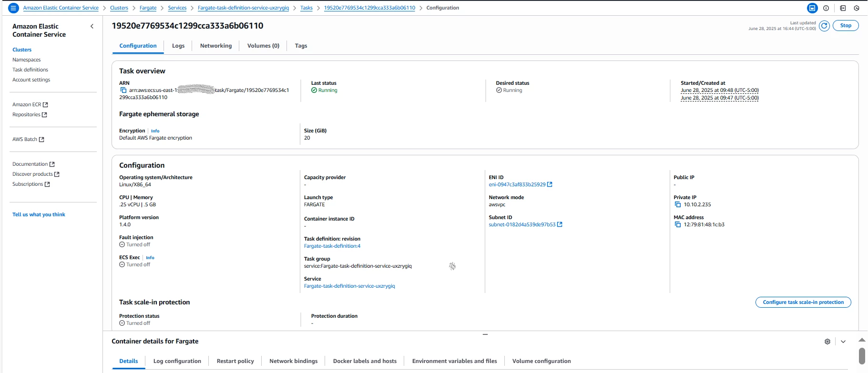Open the Log configuration tab
This screenshot has height=373, width=868.
tap(177, 361)
